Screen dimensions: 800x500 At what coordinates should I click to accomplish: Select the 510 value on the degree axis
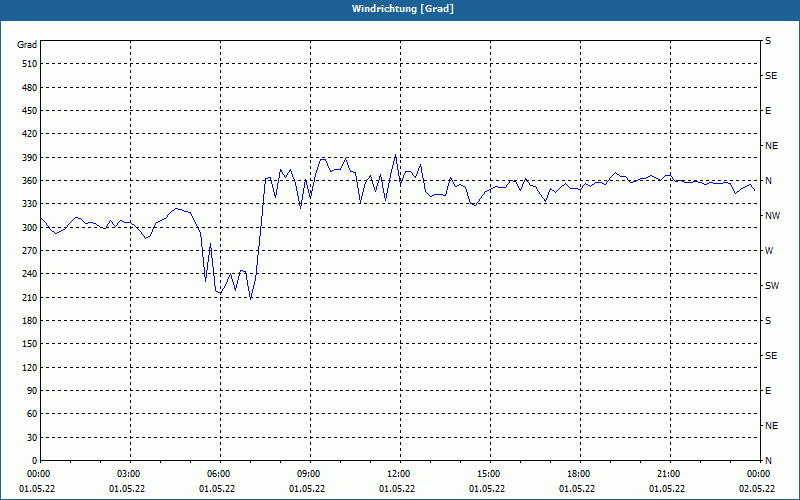pyautogui.click(x=29, y=64)
